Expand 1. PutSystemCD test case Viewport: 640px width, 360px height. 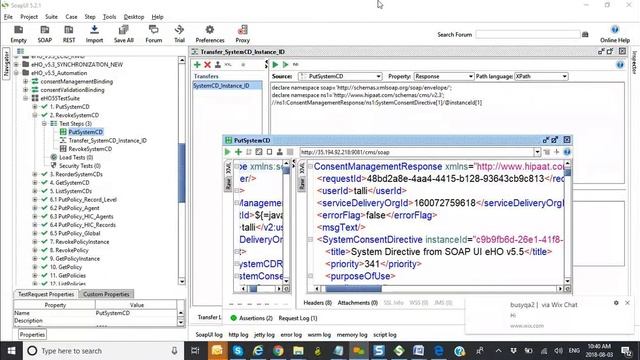coord(35,107)
